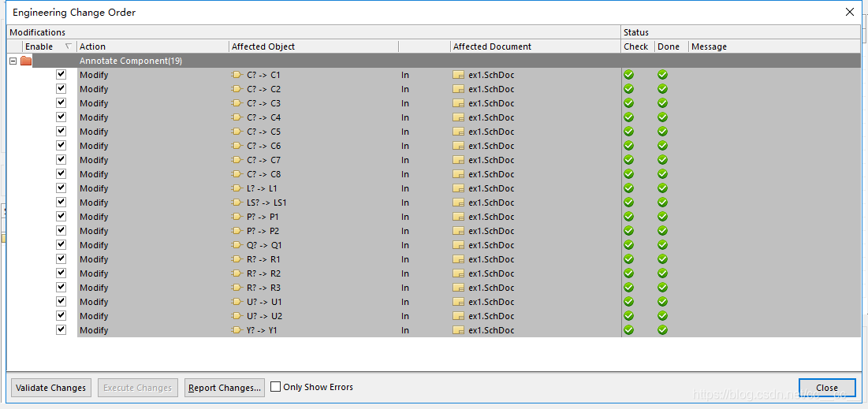Click the component icon for U? -> U2
The height and width of the screenshot is (409, 868).
coord(237,316)
